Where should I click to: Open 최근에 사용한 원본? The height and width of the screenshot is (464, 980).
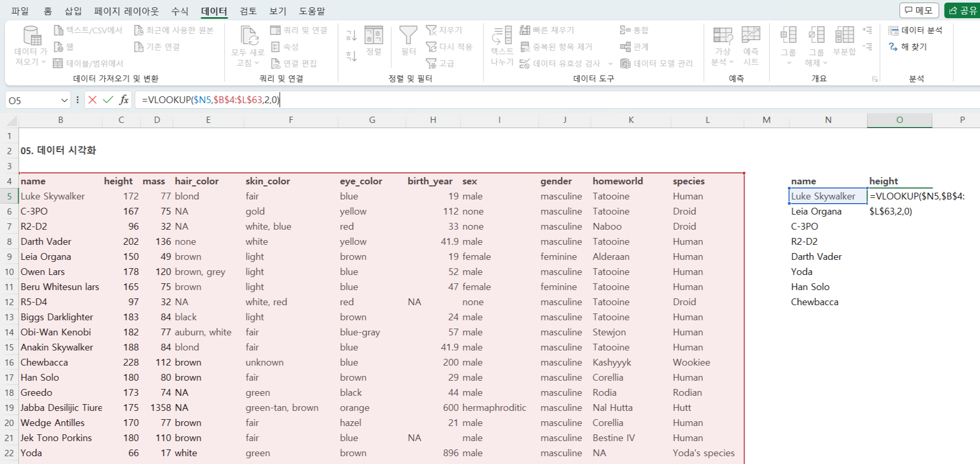(x=174, y=30)
